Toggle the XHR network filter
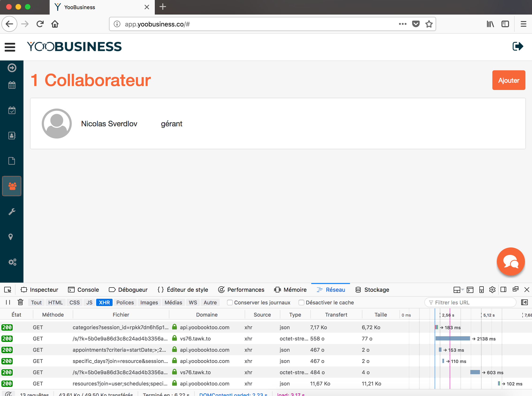Image resolution: width=532 pixels, height=396 pixels. 104,303
